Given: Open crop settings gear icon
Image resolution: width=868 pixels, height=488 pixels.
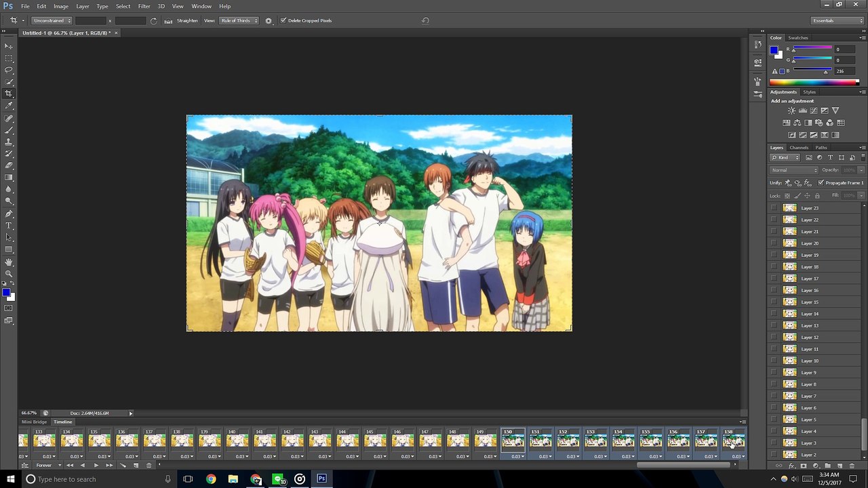Looking at the screenshot, I should point(269,21).
